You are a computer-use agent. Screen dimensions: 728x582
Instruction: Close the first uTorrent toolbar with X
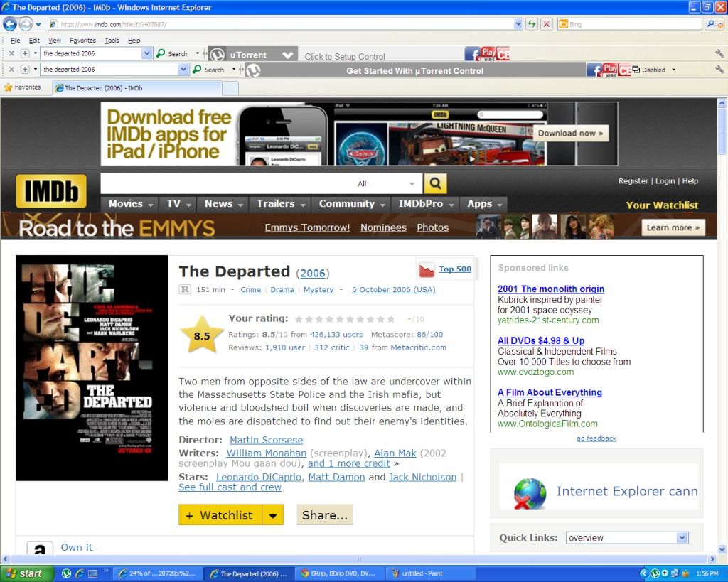(11, 53)
